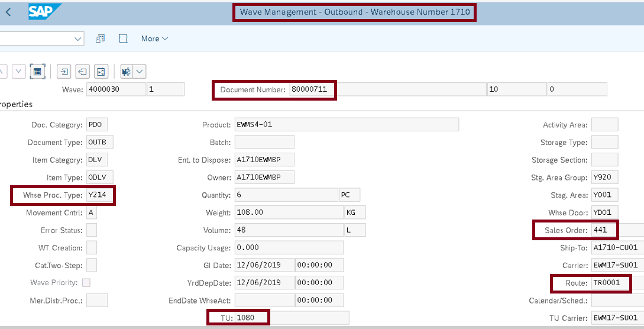Click the user list icon beside the command field

[x=101, y=38]
